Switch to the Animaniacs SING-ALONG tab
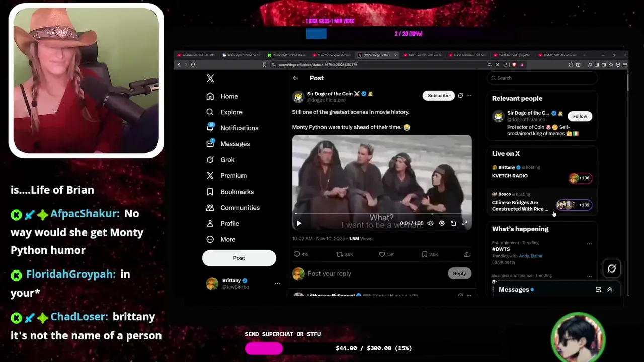Image resolution: width=644 pixels, height=362 pixels. (196, 55)
